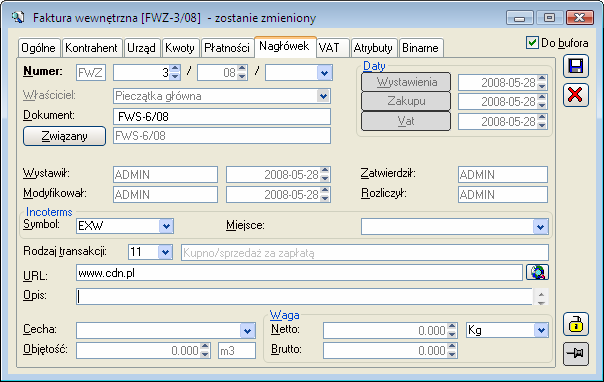
Task: Adjust the Wystawienia date spinner
Action: point(542,82)
